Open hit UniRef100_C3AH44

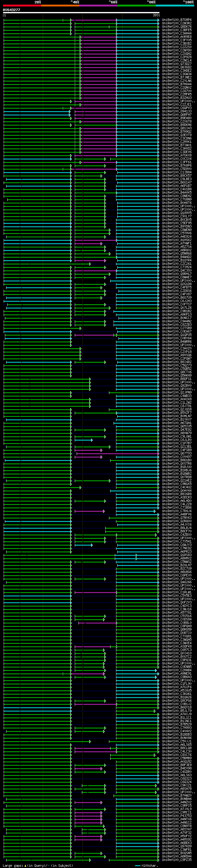tap(177, 33)
